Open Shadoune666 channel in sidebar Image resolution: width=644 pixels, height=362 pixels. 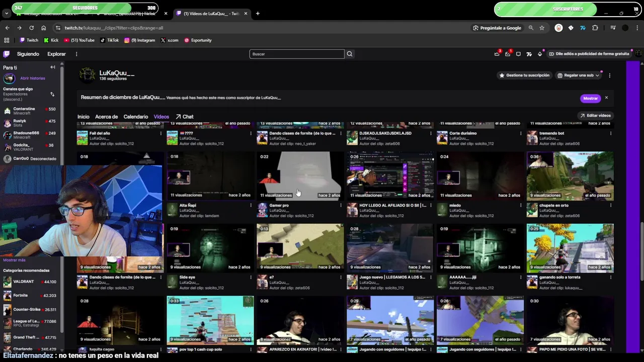tap(30, 135)
